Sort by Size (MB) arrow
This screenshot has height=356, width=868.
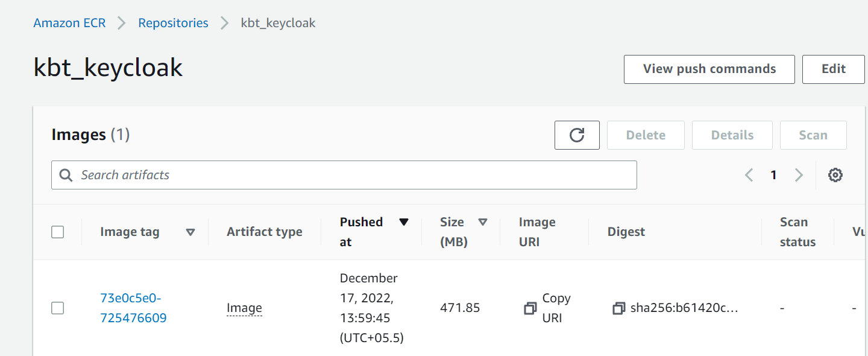tap(482, 222)
